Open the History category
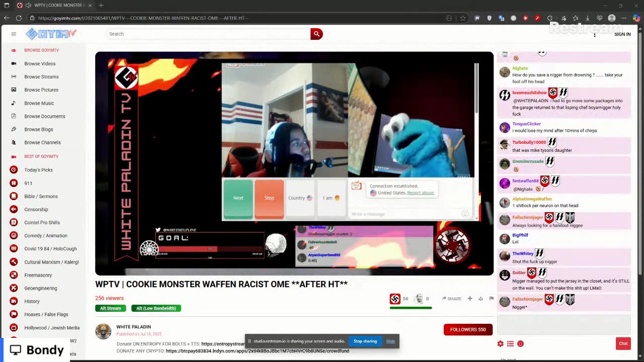 [32, 301]
